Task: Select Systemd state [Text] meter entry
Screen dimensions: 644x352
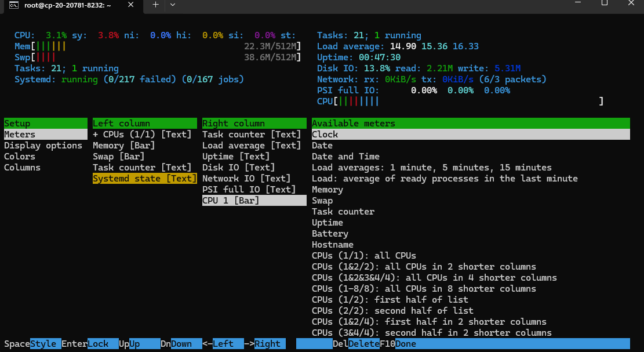Action: tap(144, 179)
